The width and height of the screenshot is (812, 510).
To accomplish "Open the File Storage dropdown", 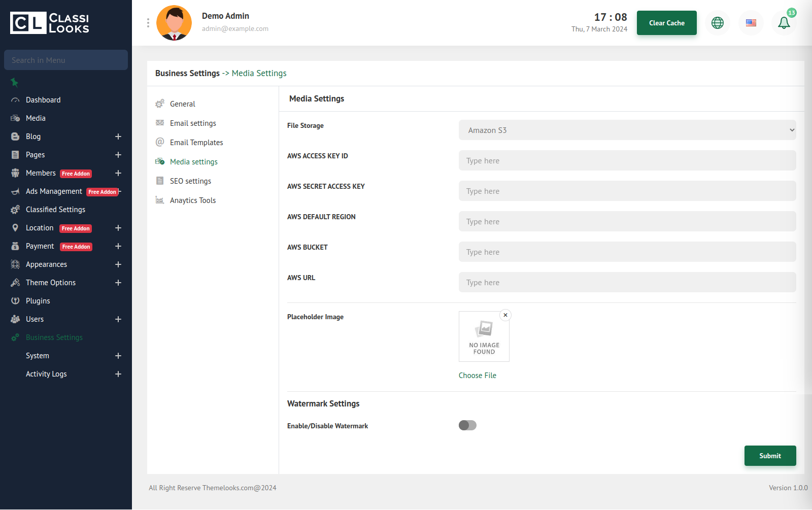I will pyautogui.click(x=627, y=130).
